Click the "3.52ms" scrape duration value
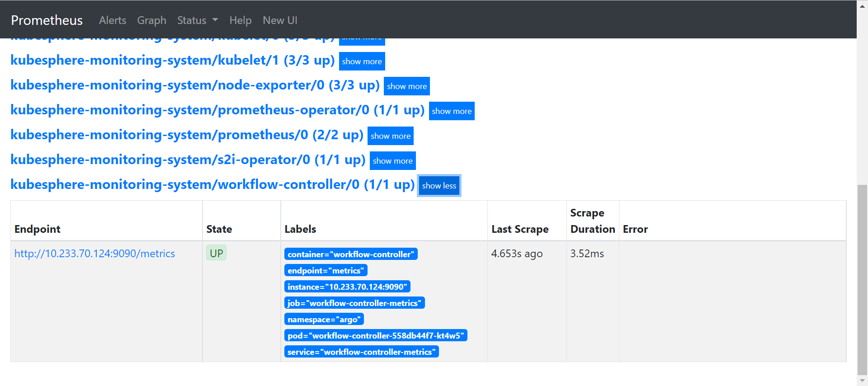The height and width of the screenshot is (386, 868). (x=587, y=254)
